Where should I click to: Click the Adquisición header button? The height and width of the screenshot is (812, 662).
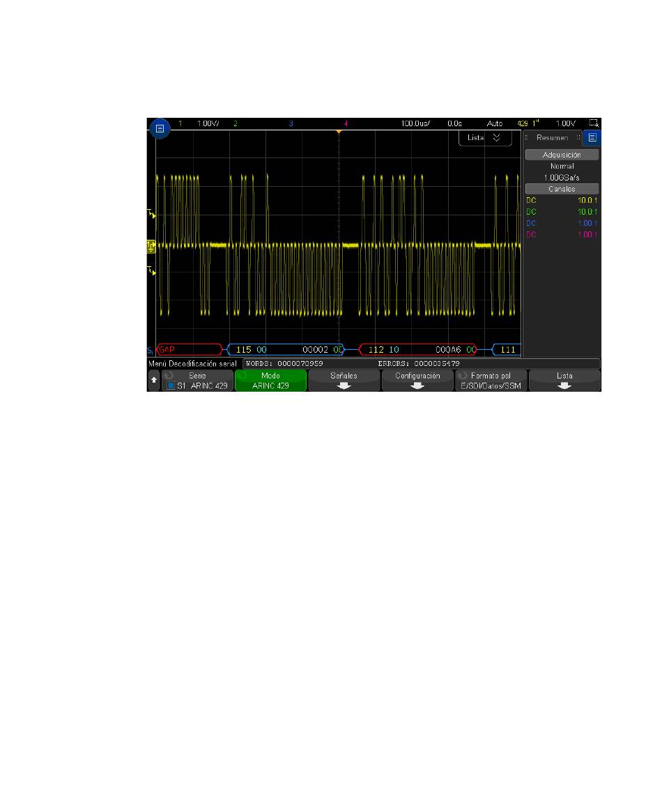562,155
